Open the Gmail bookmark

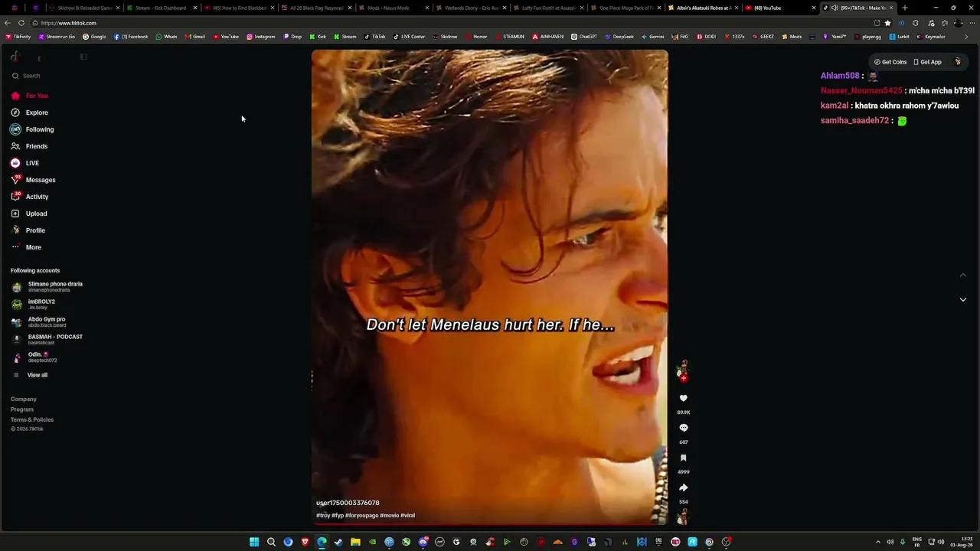pos(195,37)
